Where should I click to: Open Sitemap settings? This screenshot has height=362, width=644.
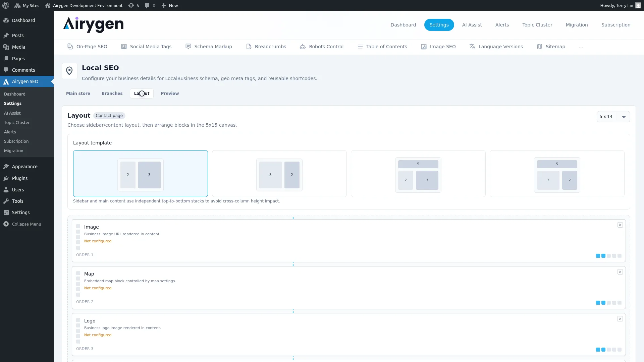click(x=551, y=47)
